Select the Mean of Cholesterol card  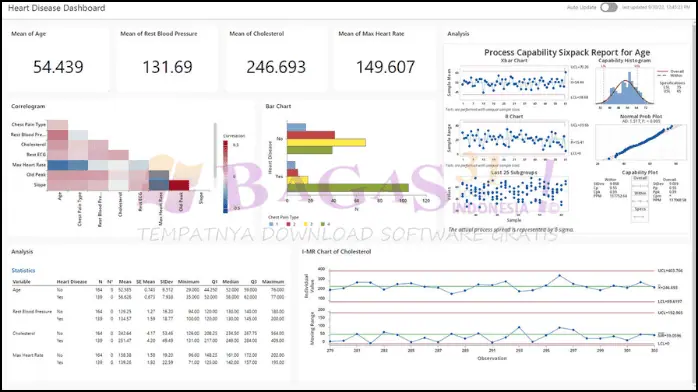tap(276, 59)
